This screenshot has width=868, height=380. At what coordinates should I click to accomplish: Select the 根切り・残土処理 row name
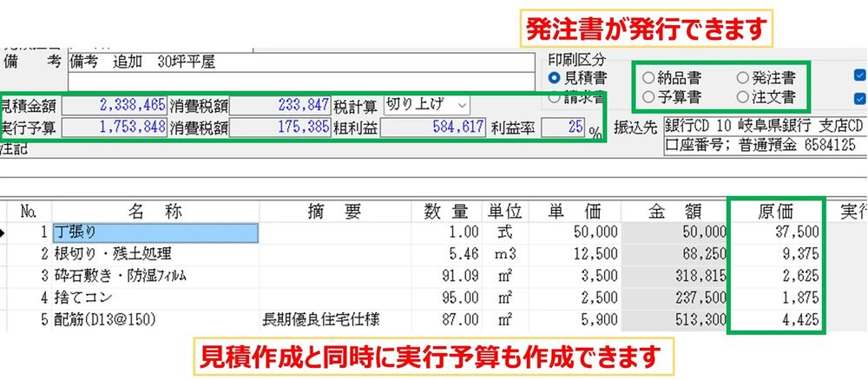click(x=155, y=254)
